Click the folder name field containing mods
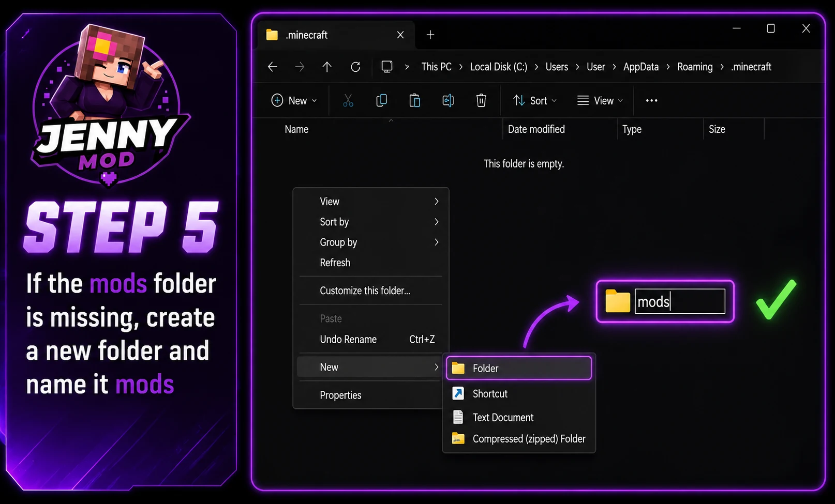This screenshot has width=835, height=504. pos(680,301)
